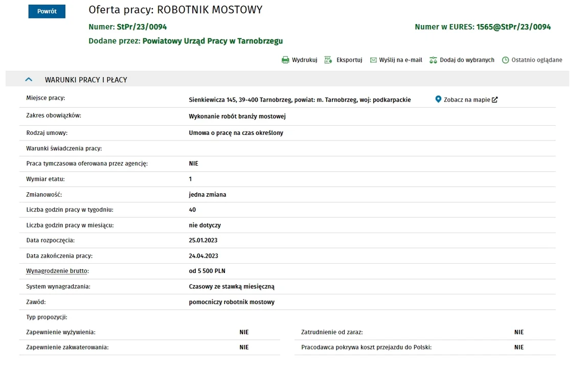
Task: Click NIE next to Zapewnienie wyżywienia
Action: coord(244,332)
